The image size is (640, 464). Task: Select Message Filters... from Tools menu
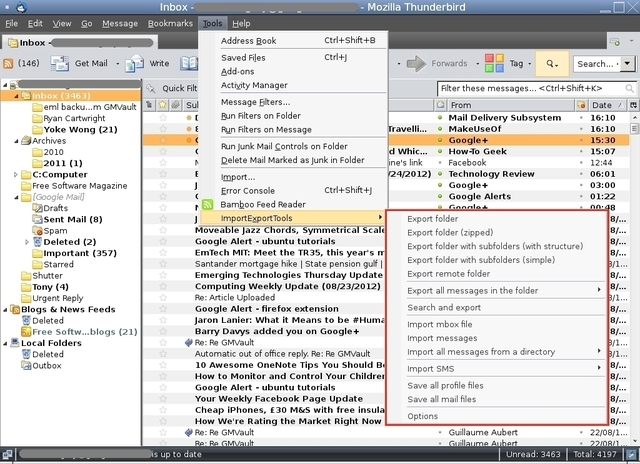255,102
